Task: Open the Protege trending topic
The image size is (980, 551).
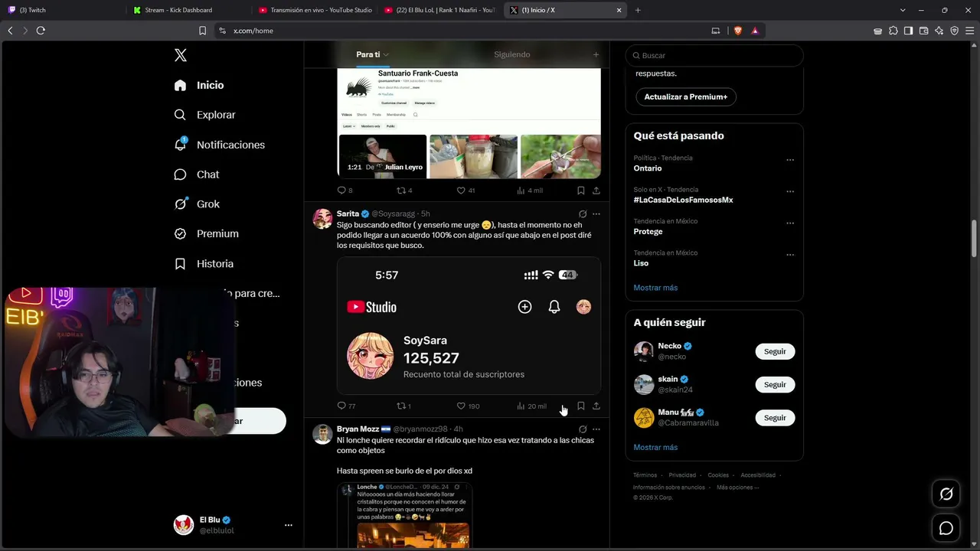Action: point(648,231)
